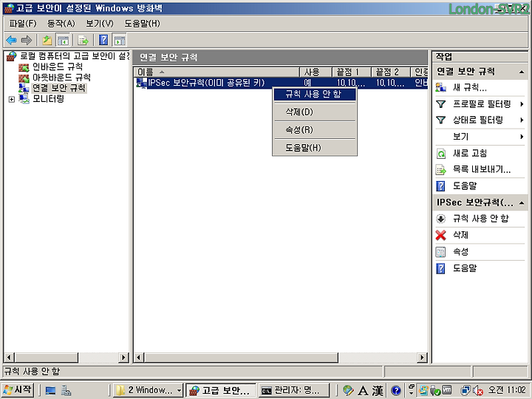The image size is (532, 399).
Task: Sort by the 사용 column header
Action: click(316, 72)
